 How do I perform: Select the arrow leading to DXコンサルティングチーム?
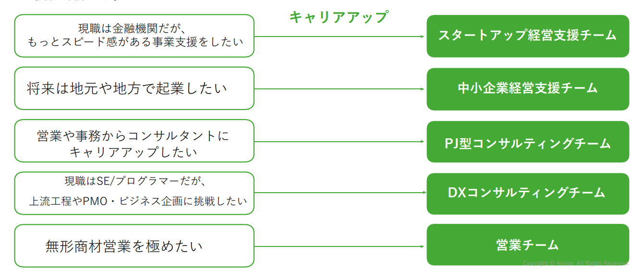(x=340, y=193)
